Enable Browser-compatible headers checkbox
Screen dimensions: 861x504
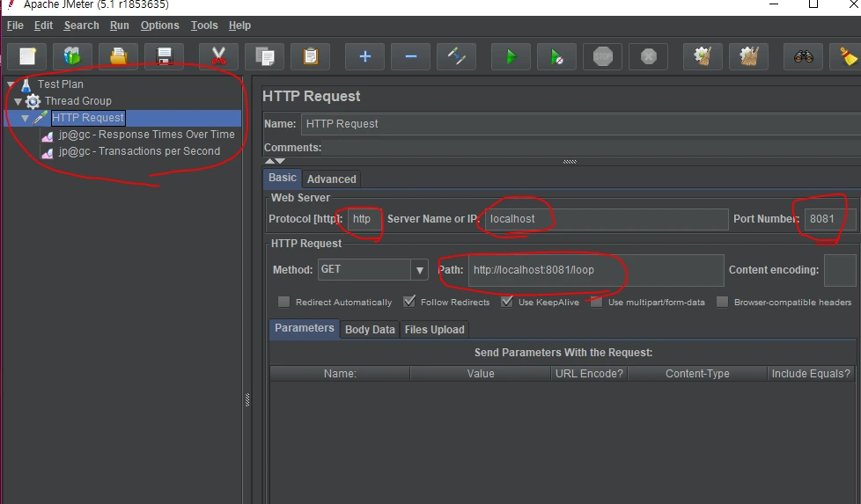pyautogui.click(x=723, y=302)
